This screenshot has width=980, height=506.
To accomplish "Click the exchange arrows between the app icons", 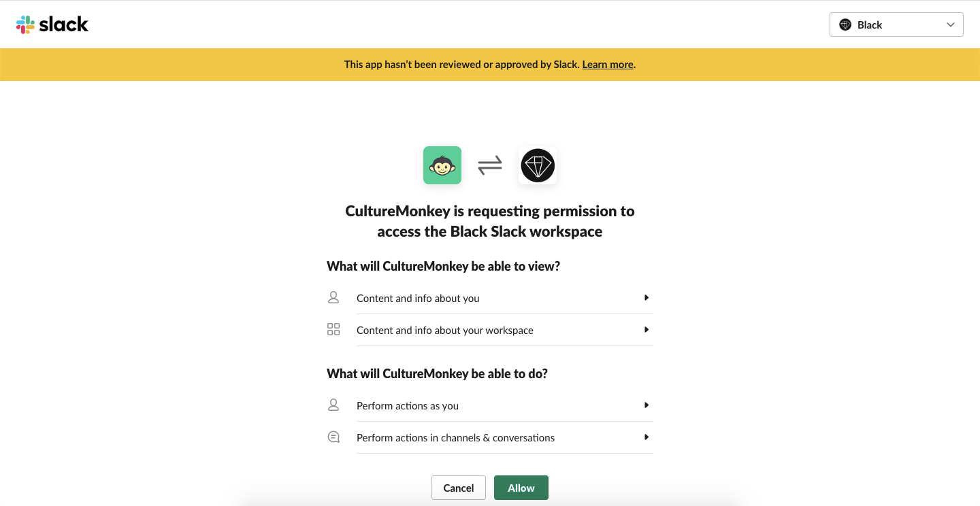I will (489, 165).
